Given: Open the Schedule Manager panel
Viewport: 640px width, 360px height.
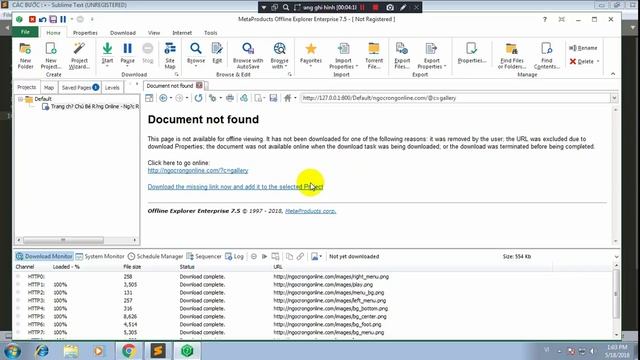Looking at the screenshot, I should point(156,256).
